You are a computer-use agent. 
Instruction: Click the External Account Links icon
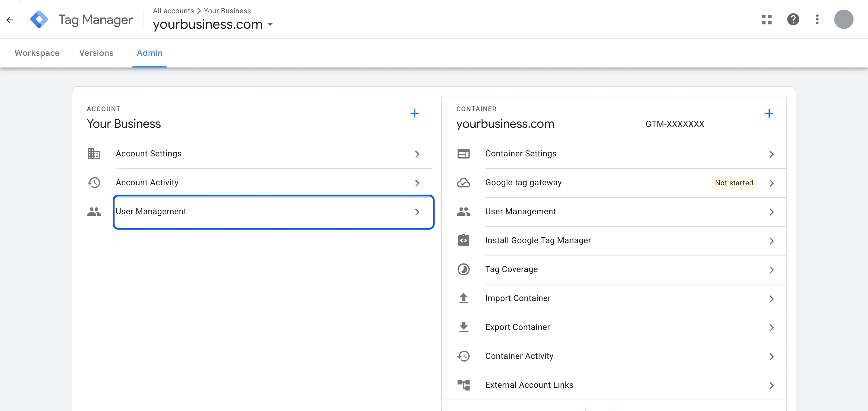point(463,385)
